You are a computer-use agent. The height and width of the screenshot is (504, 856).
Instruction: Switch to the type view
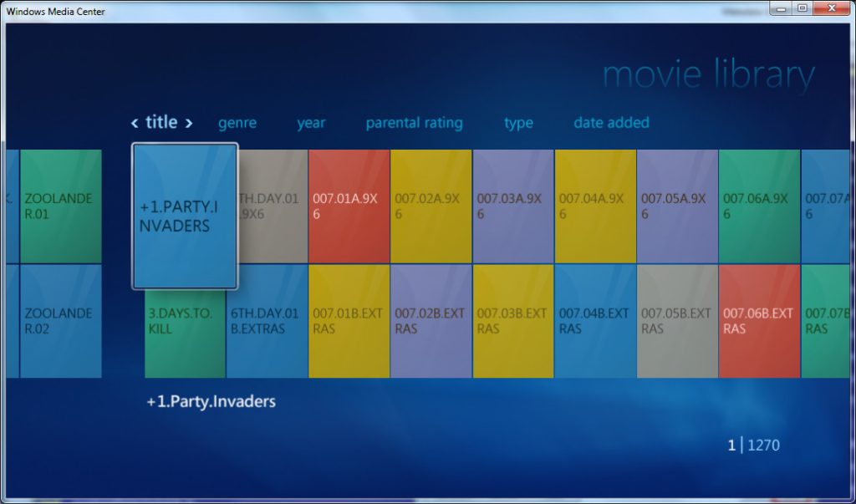518,123
